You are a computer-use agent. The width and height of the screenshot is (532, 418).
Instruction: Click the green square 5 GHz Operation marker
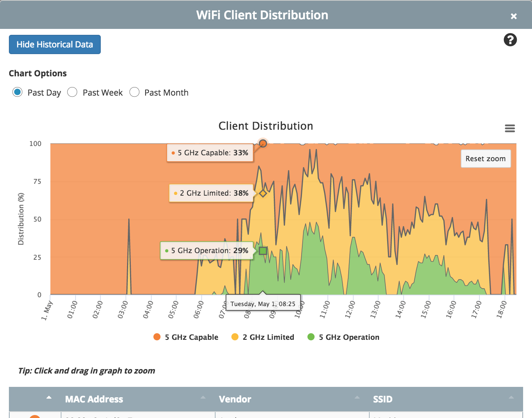pos(263,251)
